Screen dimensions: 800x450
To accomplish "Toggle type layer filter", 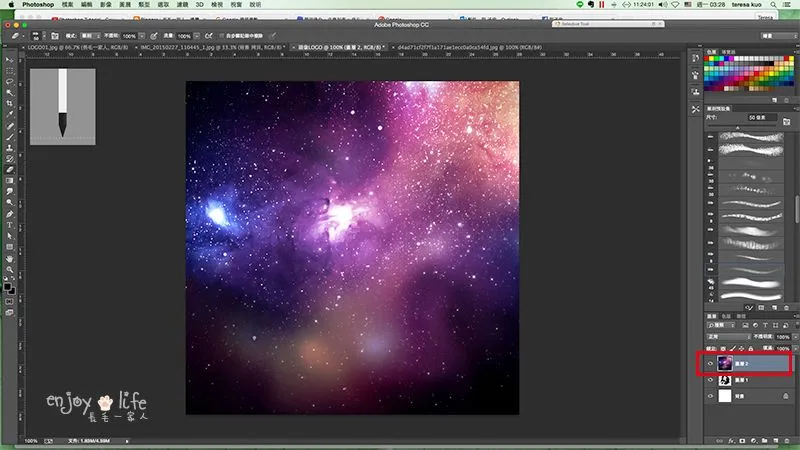I will (765, 326).
